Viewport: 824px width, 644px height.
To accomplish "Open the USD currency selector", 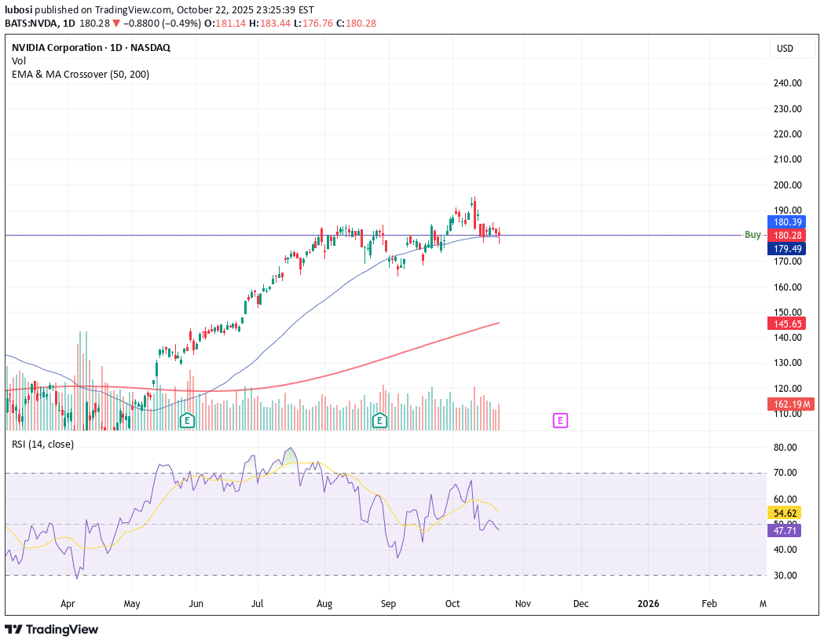I will (784, 49).
